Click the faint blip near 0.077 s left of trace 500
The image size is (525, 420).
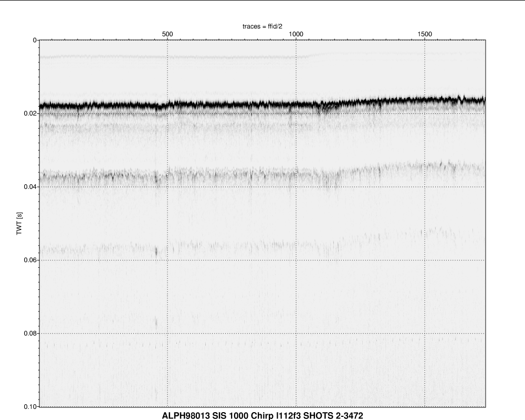coord(156,322)
